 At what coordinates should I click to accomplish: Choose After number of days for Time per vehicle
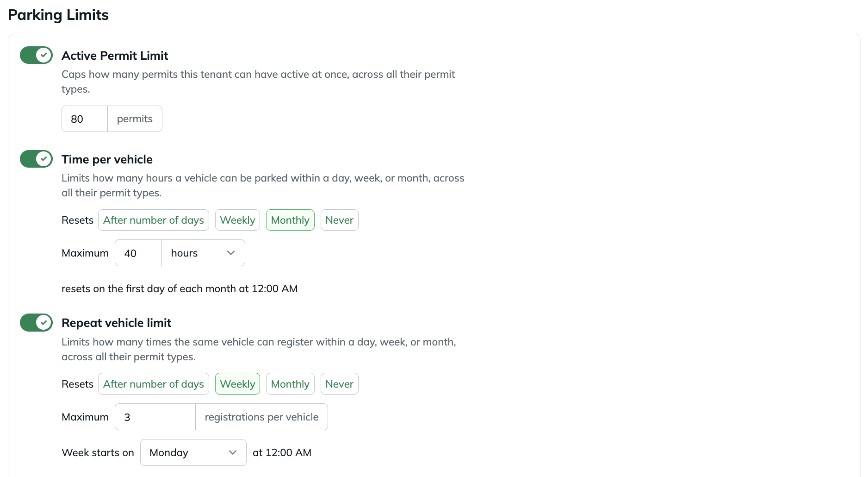coord(154,220)
